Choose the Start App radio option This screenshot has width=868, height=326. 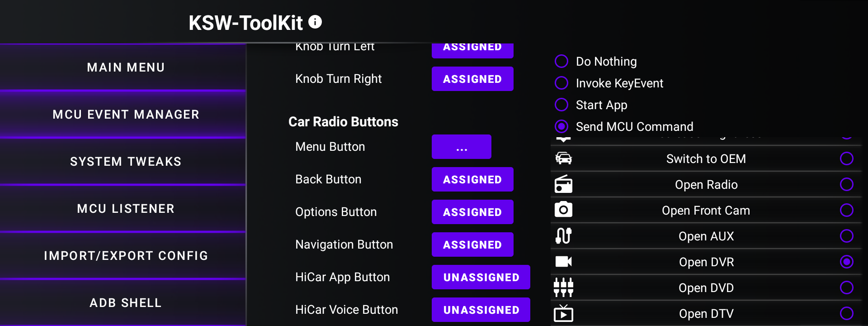click(561, 105)
